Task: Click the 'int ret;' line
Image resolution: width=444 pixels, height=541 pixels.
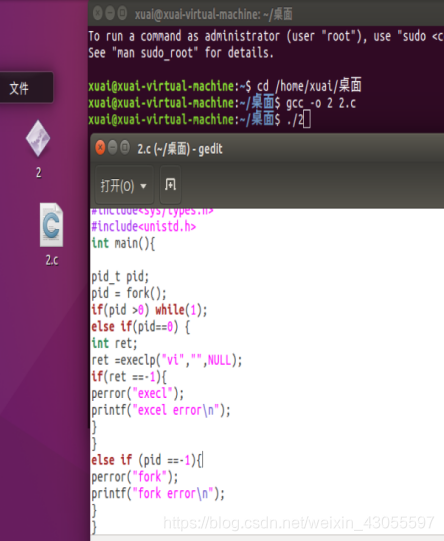Action: point(114,343)
